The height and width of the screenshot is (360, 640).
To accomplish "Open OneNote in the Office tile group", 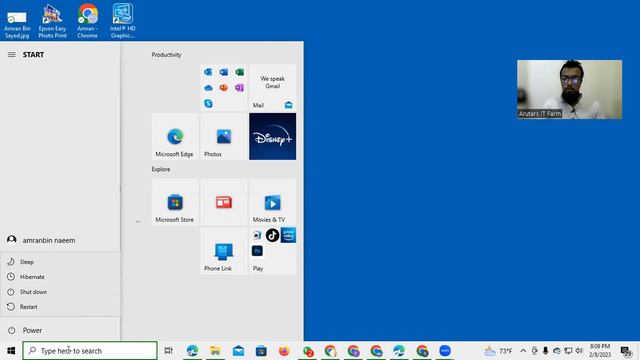I will (240, 88).
